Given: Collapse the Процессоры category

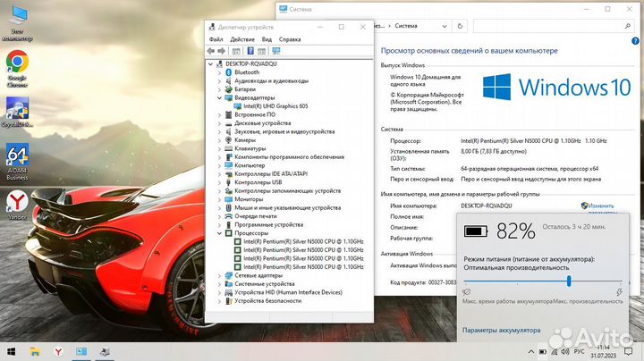Looking at the screenshot, I should point(219,233).
